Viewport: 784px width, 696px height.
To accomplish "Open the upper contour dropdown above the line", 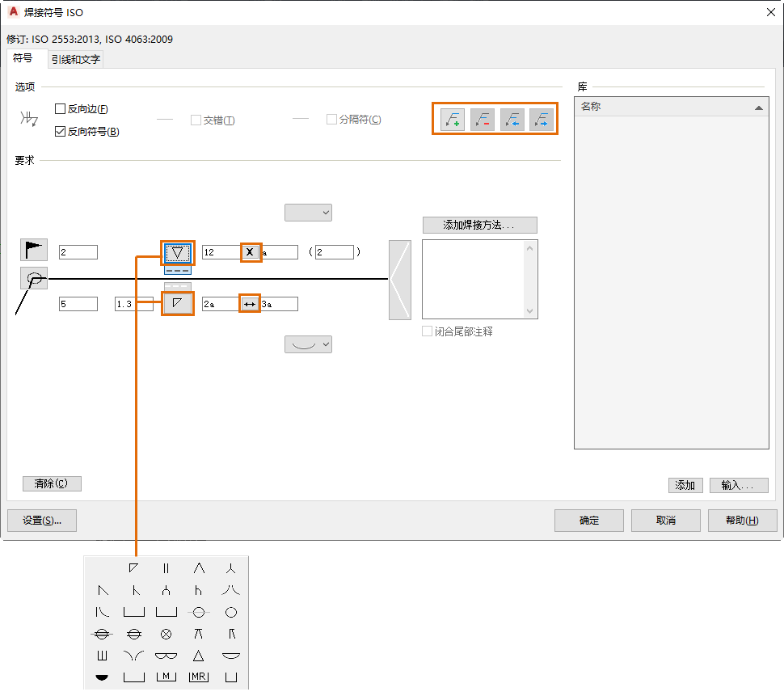I will [309, 213].
